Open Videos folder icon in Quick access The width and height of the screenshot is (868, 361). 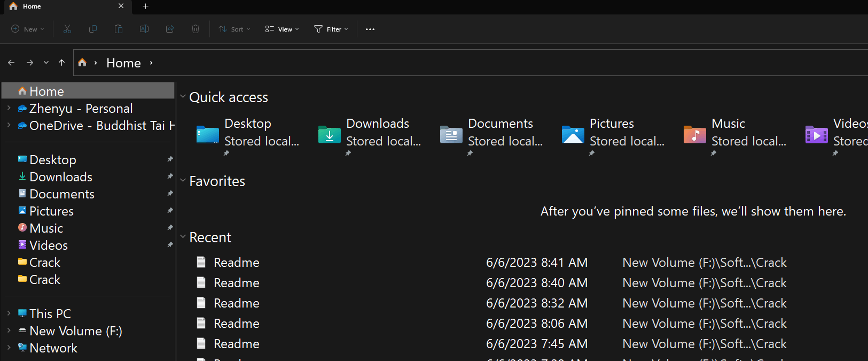tap(816, 135)
